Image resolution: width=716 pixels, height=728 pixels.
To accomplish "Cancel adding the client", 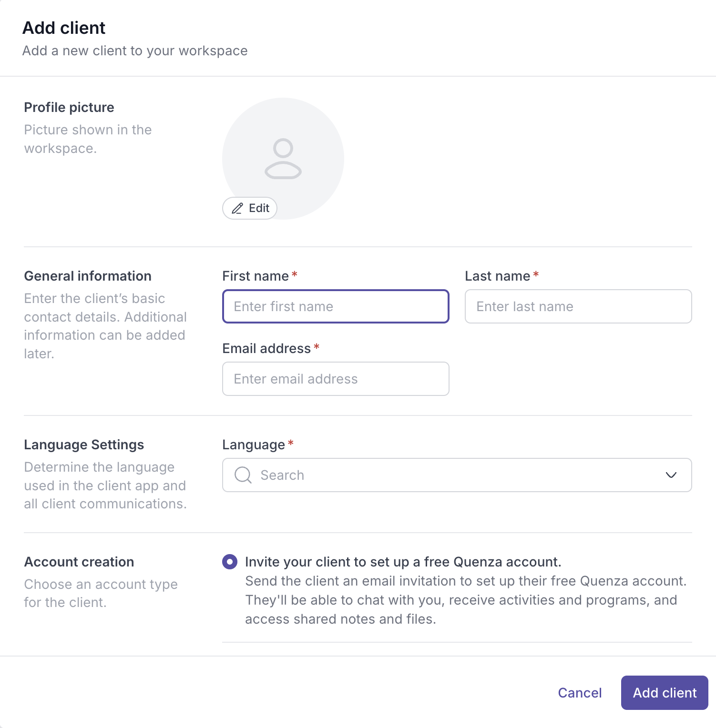I will (580, 693).
